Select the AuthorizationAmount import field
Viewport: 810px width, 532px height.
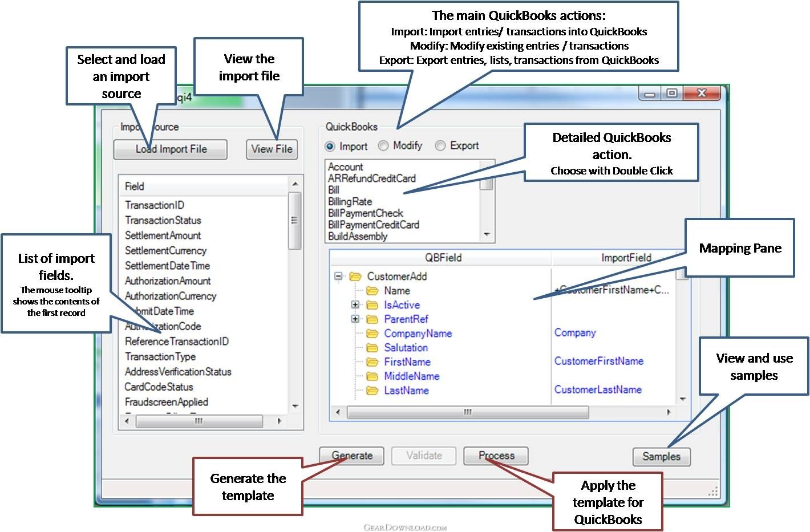pos(168,281)
